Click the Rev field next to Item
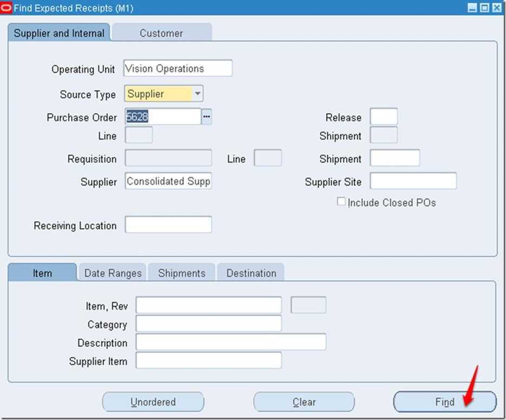The height and width of the screenshot is (420, 506). (x=308, y=305)
